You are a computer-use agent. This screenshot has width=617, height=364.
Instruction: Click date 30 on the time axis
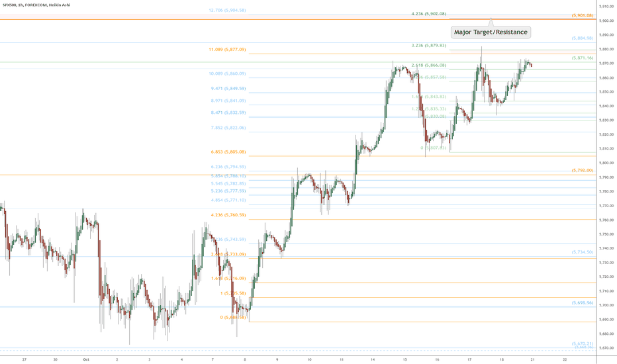point(55,359)
